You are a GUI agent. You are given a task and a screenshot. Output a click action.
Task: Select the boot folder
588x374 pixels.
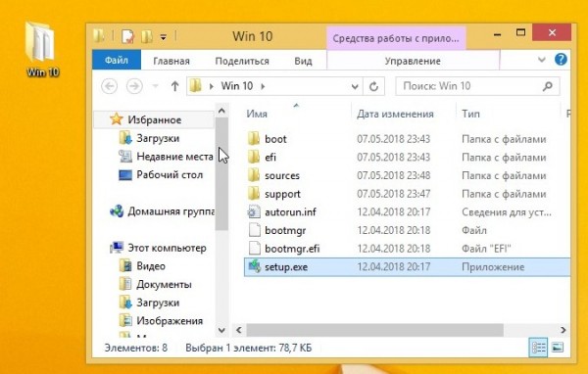267,139
